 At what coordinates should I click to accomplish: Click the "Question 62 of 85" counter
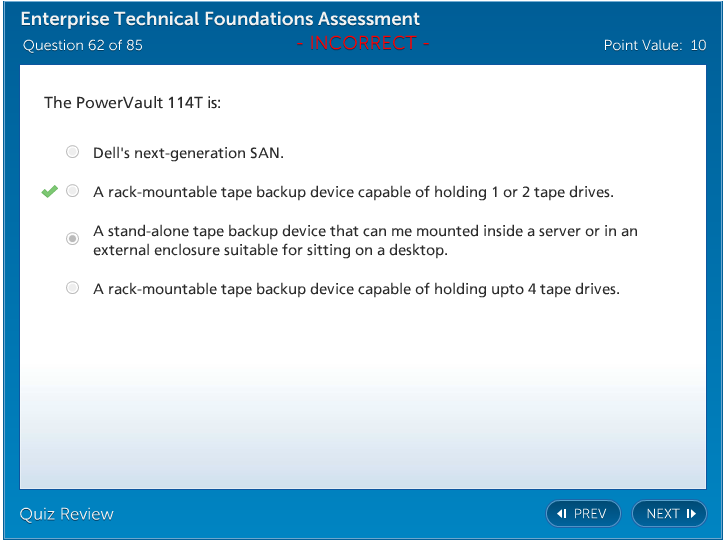[83, 45]
